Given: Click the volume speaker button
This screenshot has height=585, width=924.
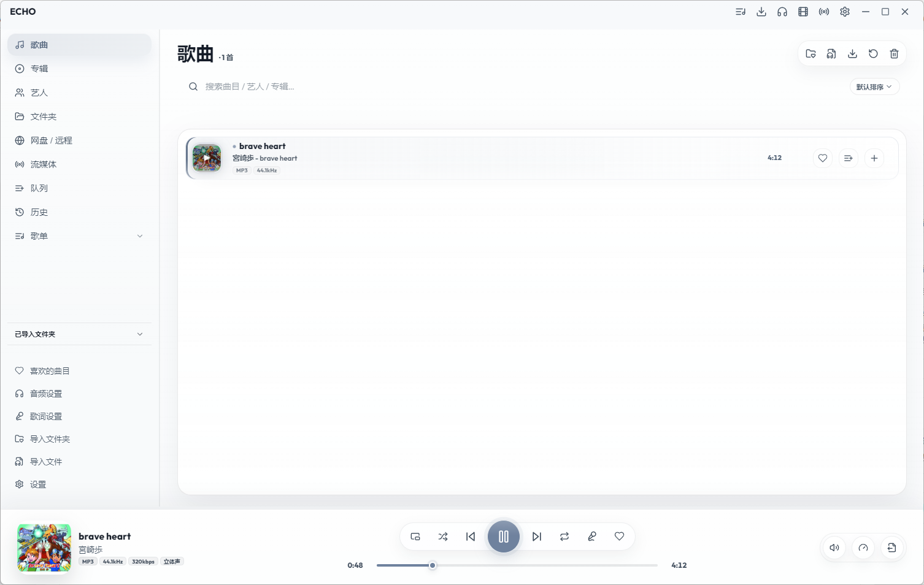Looking at the screenshot, I should coord(834,548).
